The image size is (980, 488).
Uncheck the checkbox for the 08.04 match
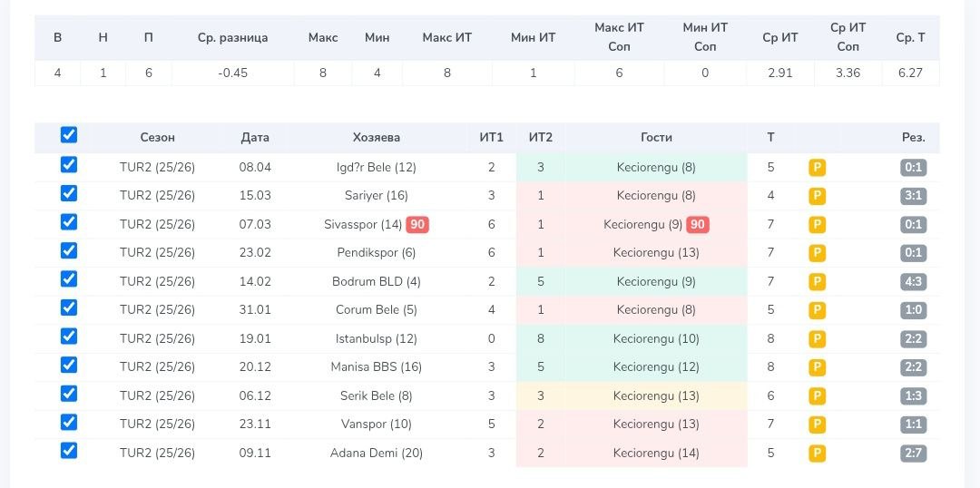(69, 165)
